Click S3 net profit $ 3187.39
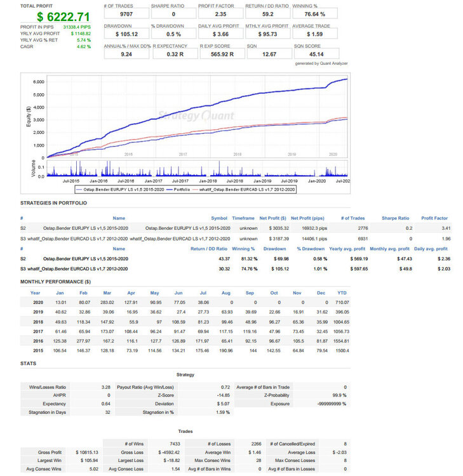This screenshot has height=476, width=463. click(279, 239)
